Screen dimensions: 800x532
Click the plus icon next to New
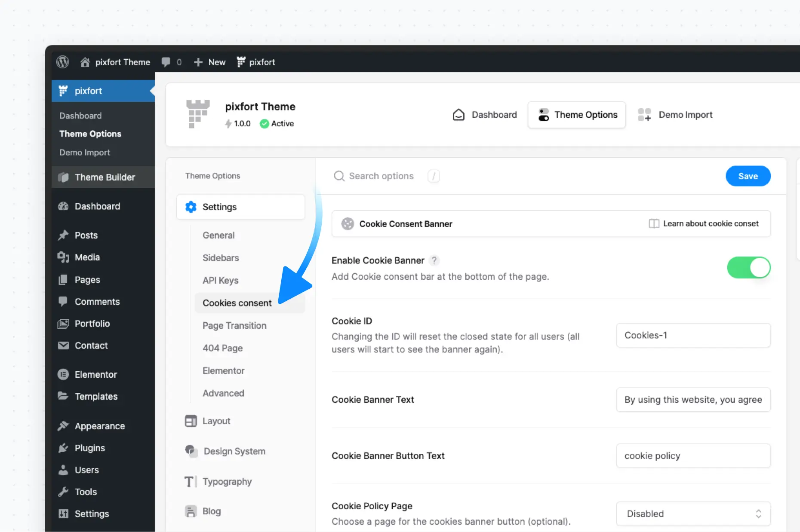tap(198, 62)
